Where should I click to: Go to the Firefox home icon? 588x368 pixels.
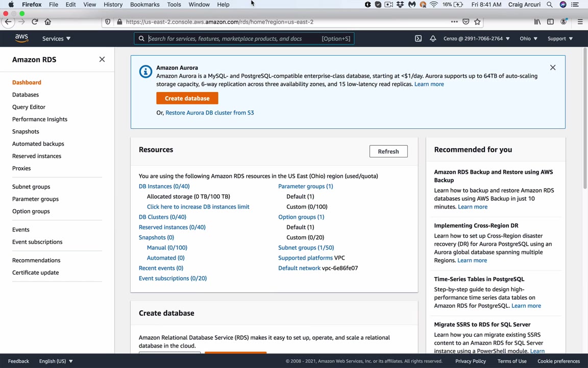coord(47,22)
